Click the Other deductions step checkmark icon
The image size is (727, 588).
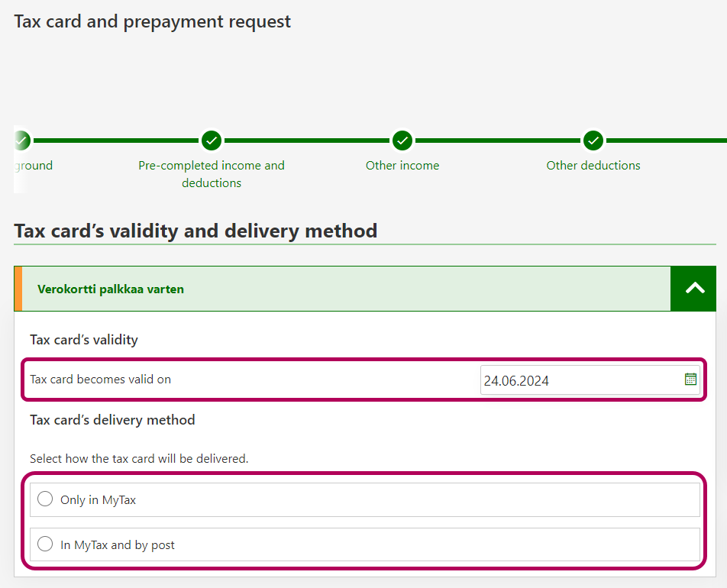593,141
